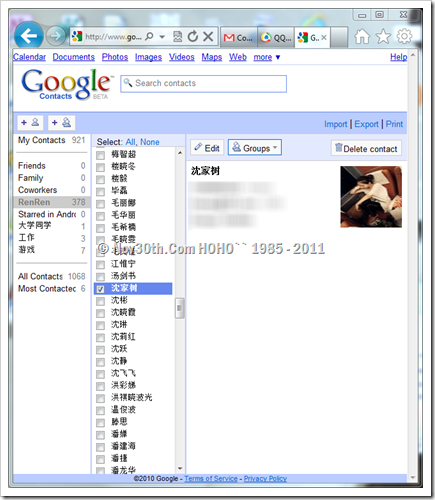
Task: Select the Friends group
Action: point(52,166)
